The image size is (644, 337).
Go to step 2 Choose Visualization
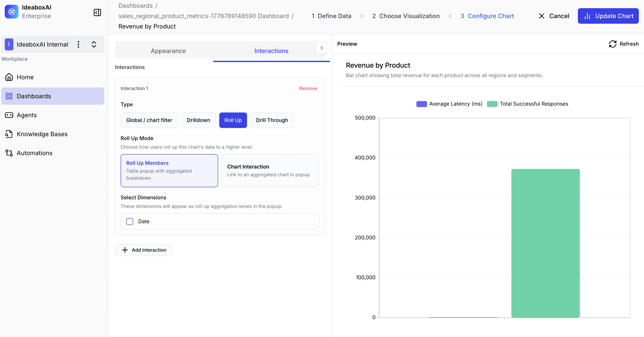coord(406,16)
